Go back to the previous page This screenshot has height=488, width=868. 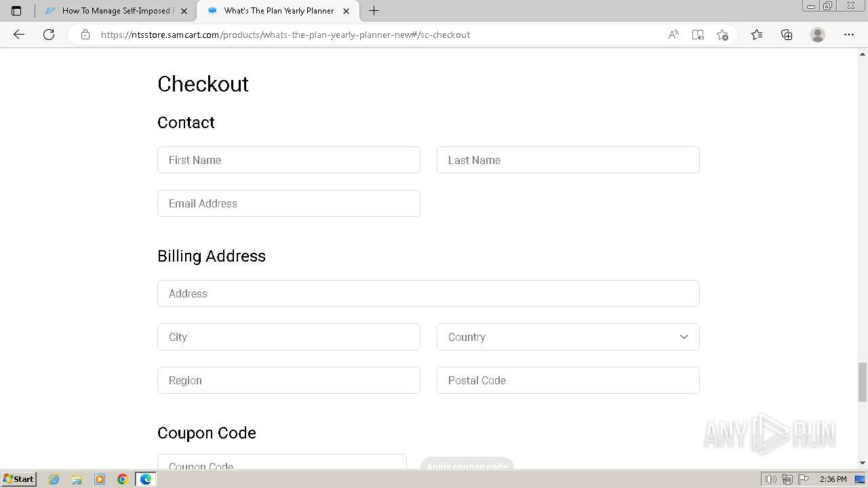(19, 35)
